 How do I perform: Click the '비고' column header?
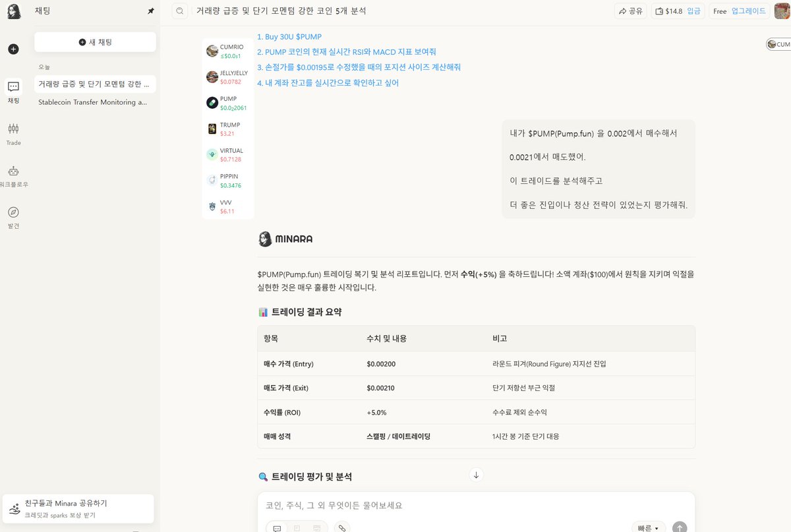pos(499,338)
